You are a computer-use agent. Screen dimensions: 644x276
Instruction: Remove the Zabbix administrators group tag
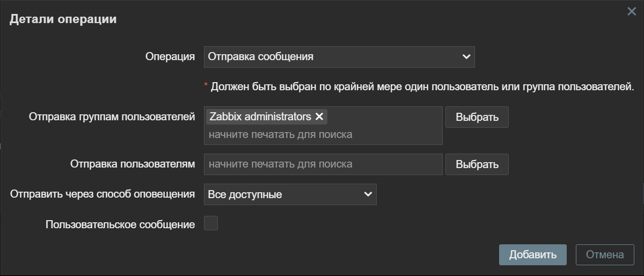pos(319,117)
